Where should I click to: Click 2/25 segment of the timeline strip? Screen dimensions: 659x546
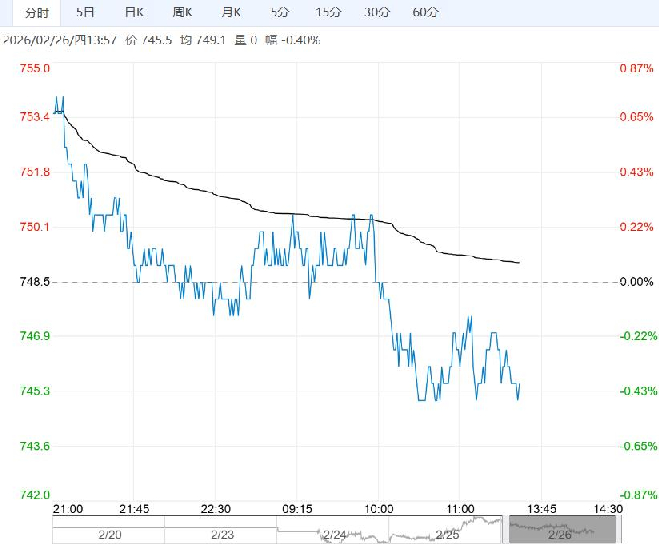[448, 535]
